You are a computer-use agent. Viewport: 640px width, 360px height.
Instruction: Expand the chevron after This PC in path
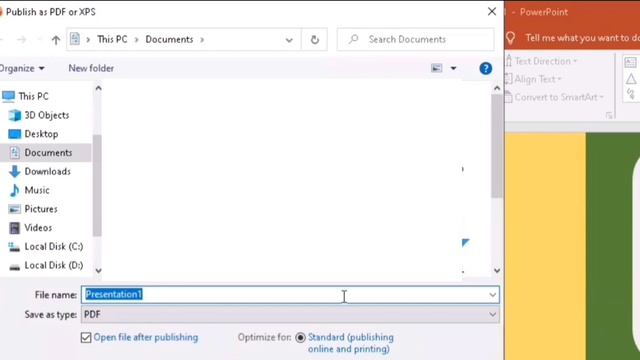click(x=137, y=40)
